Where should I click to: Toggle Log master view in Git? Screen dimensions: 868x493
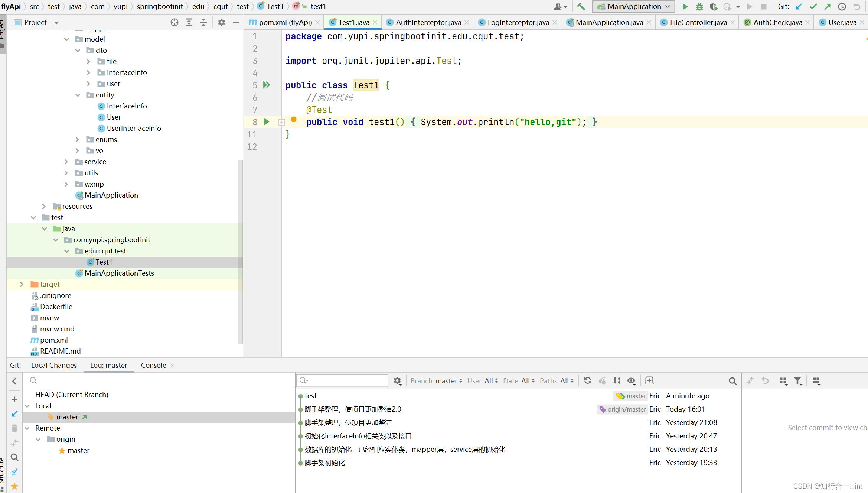[x=108, y=365]
